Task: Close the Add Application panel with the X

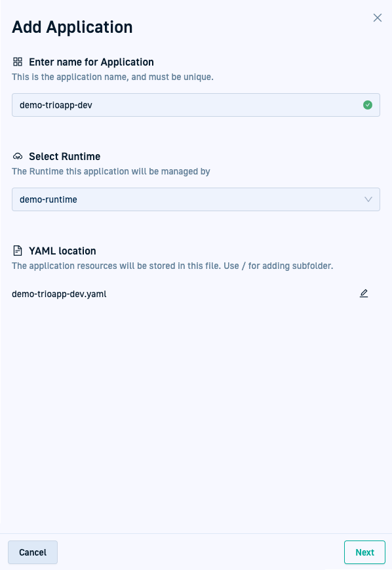Action: click(378, 18)
